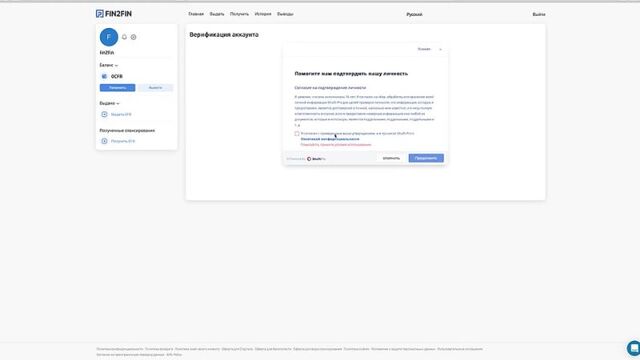Click the Shufti Pro logo in dialog footer
Screen dimensions: 640x360
pyautogui.click(x=316, y=159)
